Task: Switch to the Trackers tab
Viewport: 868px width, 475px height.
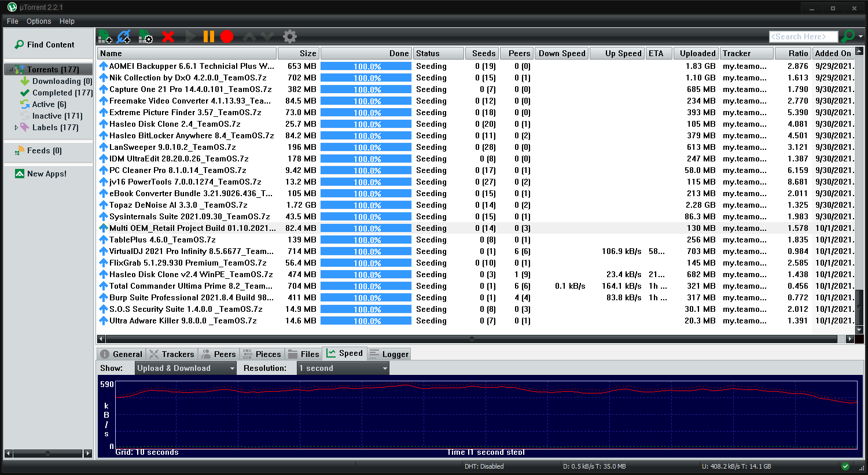Action: (x=171, y=354)
